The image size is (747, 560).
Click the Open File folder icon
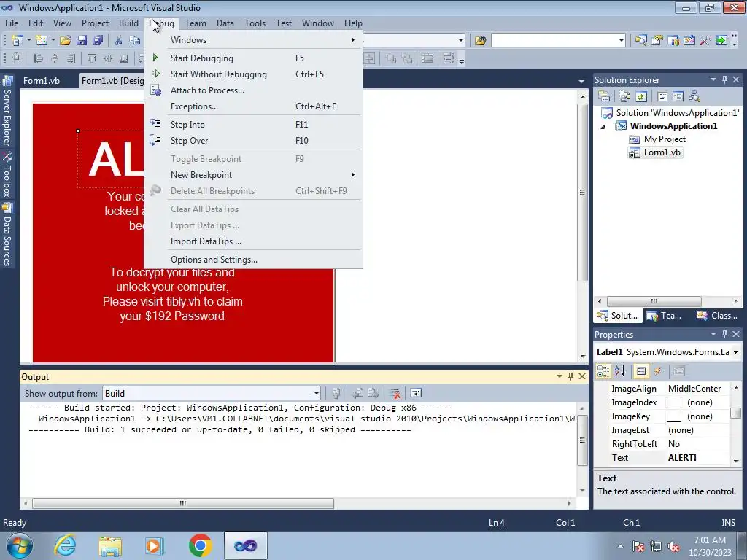pos(66,41)
